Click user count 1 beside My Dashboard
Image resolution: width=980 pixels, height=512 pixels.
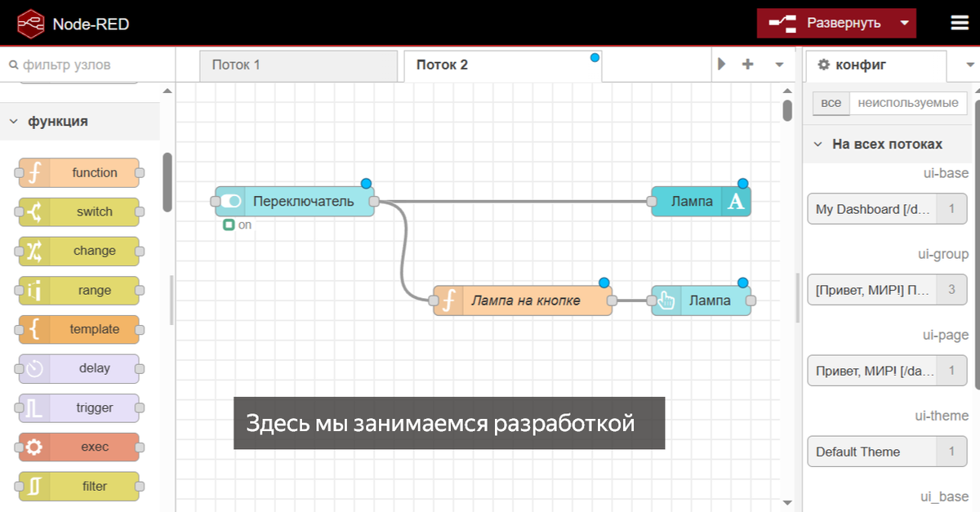951,209
